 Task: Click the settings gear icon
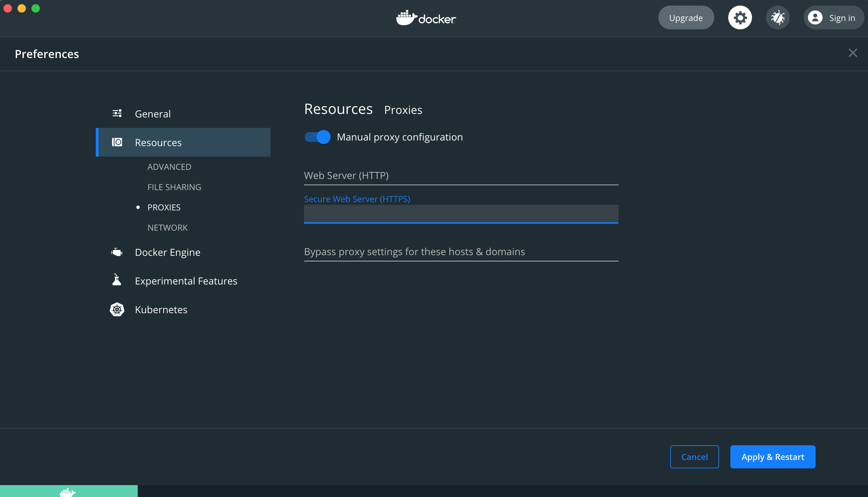[x=740, y=18]
